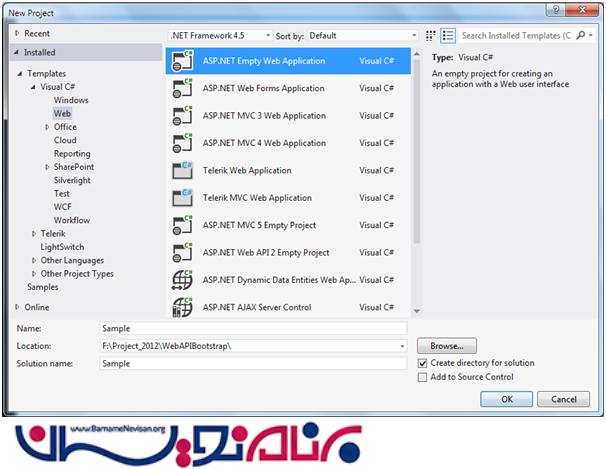Screen dimensions: 606x469
Task: Select the Cloud category
Action: 65,140
